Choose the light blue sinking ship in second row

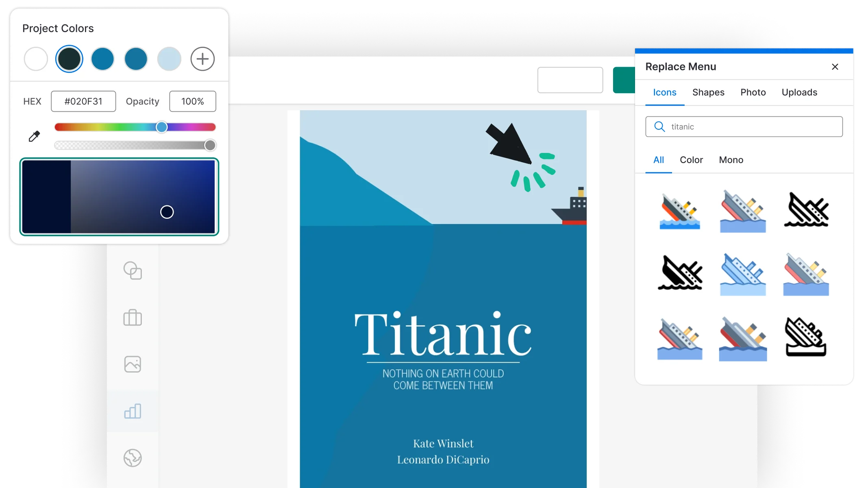(743, 274)
